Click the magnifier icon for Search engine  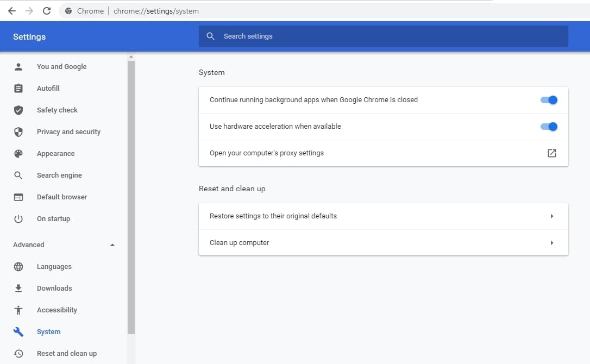coord(18,175)
